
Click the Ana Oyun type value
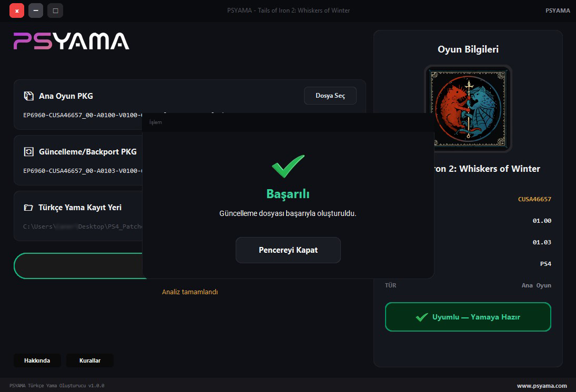537,285
